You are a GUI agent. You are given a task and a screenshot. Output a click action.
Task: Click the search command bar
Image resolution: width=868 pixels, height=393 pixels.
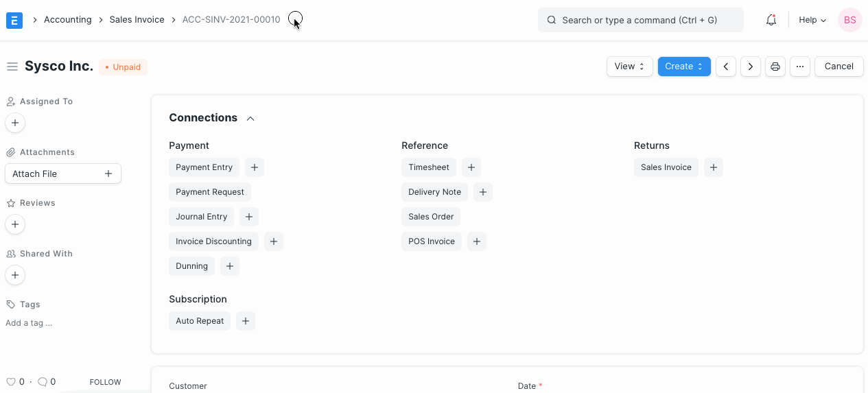[x=640, y=20]
